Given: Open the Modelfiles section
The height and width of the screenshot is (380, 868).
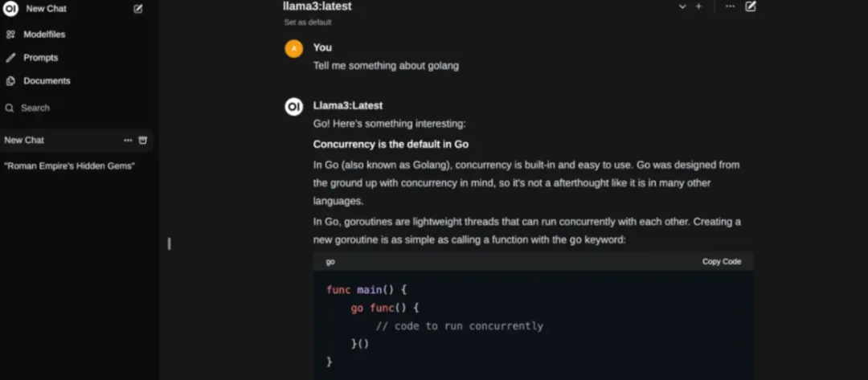Looking at the screenshot, I should point(44,35).
